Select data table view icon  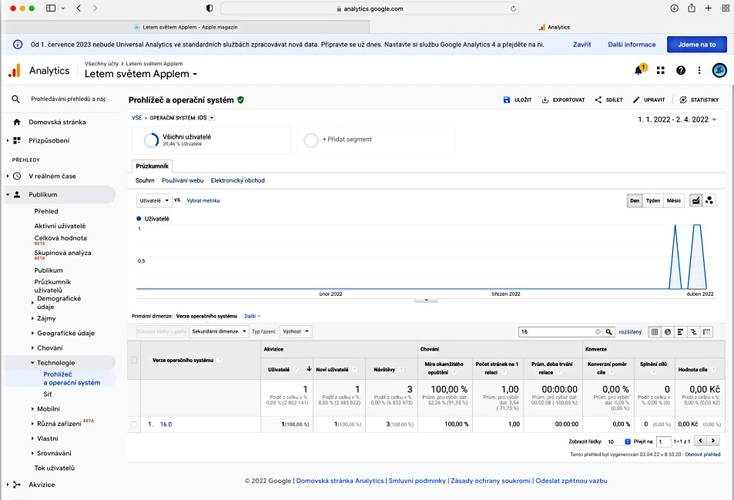click(654, 331)
